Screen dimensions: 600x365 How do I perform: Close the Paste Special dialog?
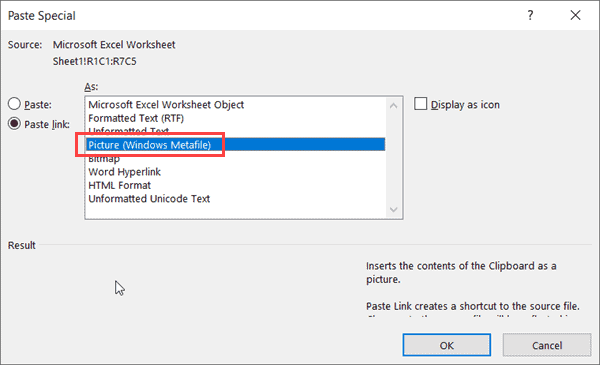click(x=575, y=15)
